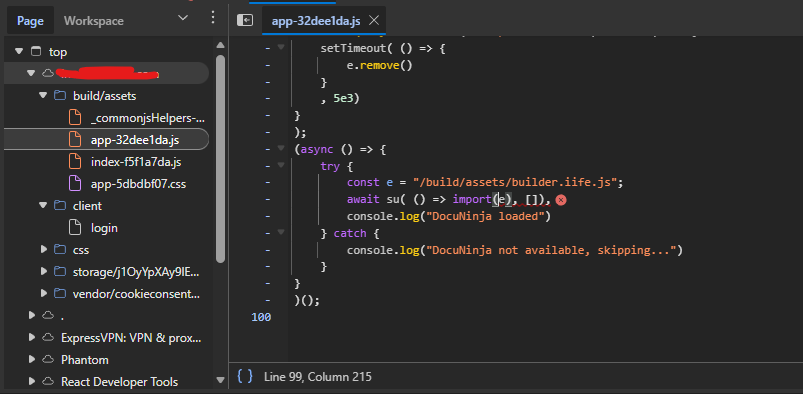The height and width of the screenshot is (395, 803).
Task: Click the app-5dbdbf07.css file icon
Action: click(75, 183)
